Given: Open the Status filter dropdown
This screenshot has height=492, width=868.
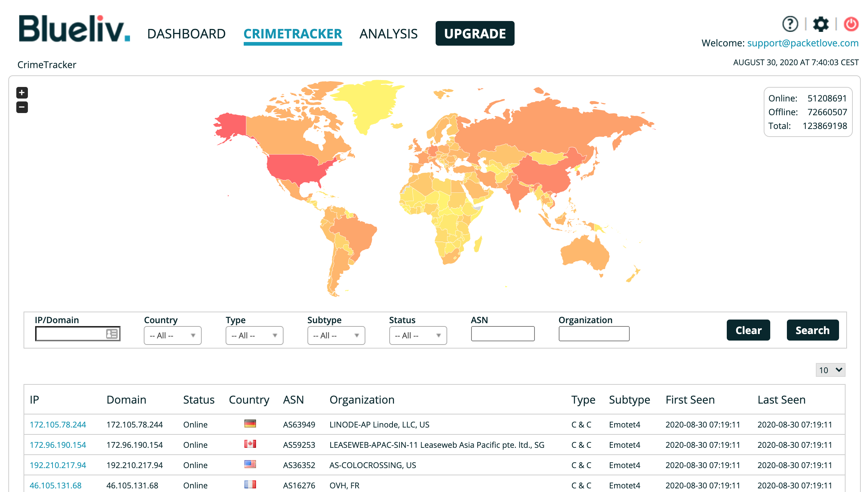Looking at the screenshot, I should [x=418, y=335].
